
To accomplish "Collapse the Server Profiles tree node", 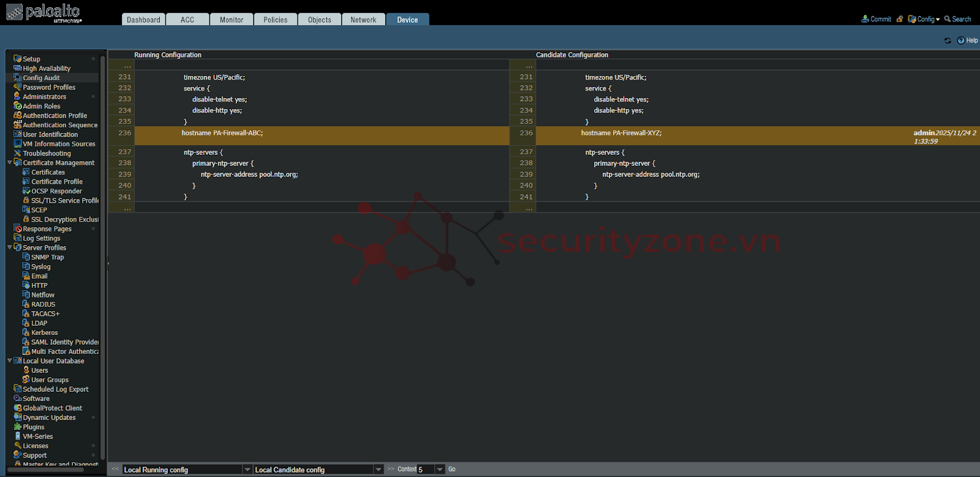I will tap(10, 247).
